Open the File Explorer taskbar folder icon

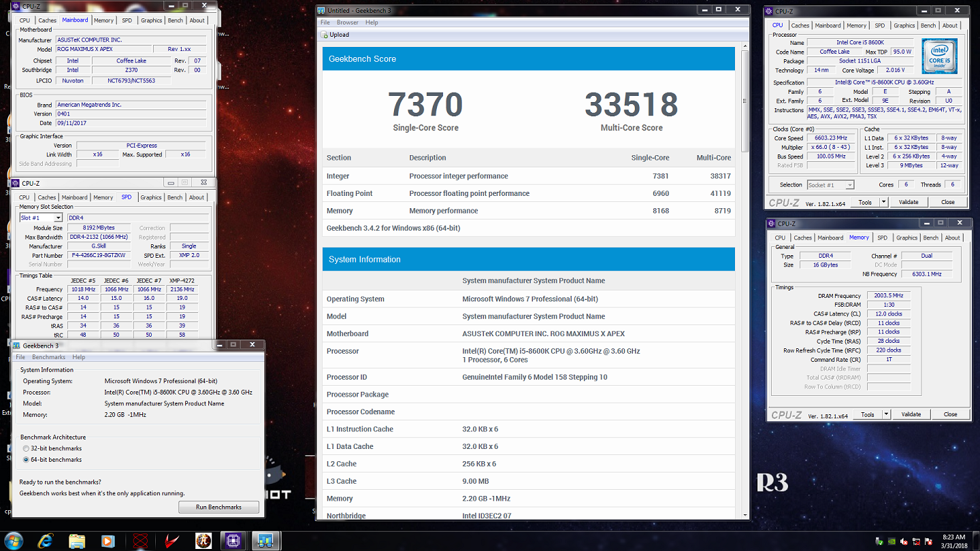pos(77,541)
